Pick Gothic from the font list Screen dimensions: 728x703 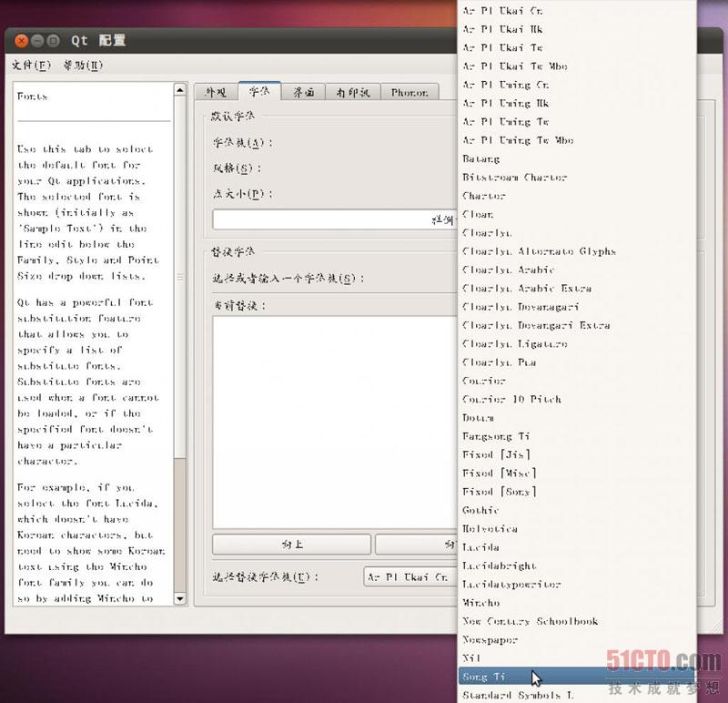(x=577, y=510)
